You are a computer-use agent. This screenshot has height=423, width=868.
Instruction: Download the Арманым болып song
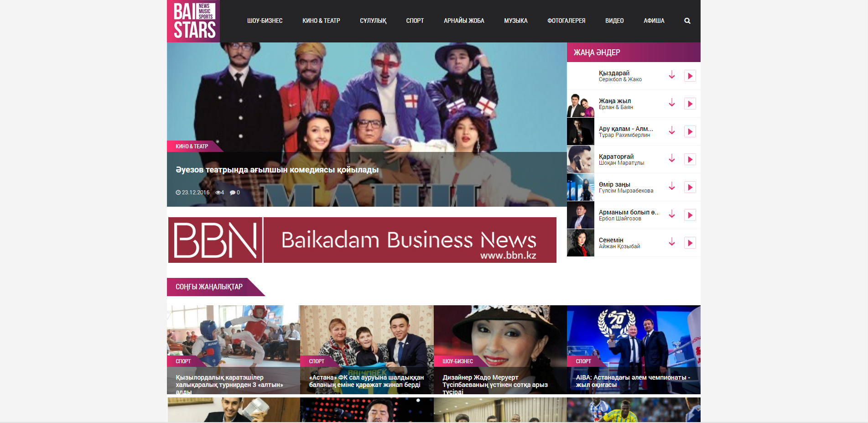672,215
